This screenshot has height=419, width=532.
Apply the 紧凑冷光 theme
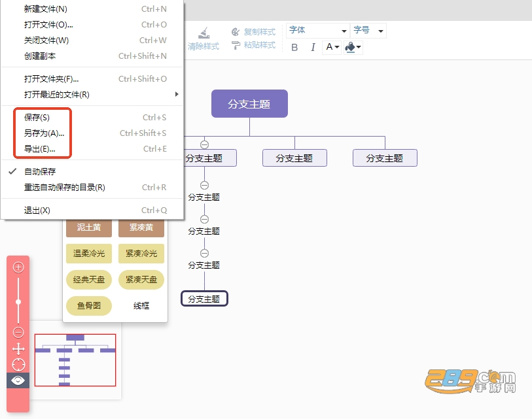coord(141,253)
